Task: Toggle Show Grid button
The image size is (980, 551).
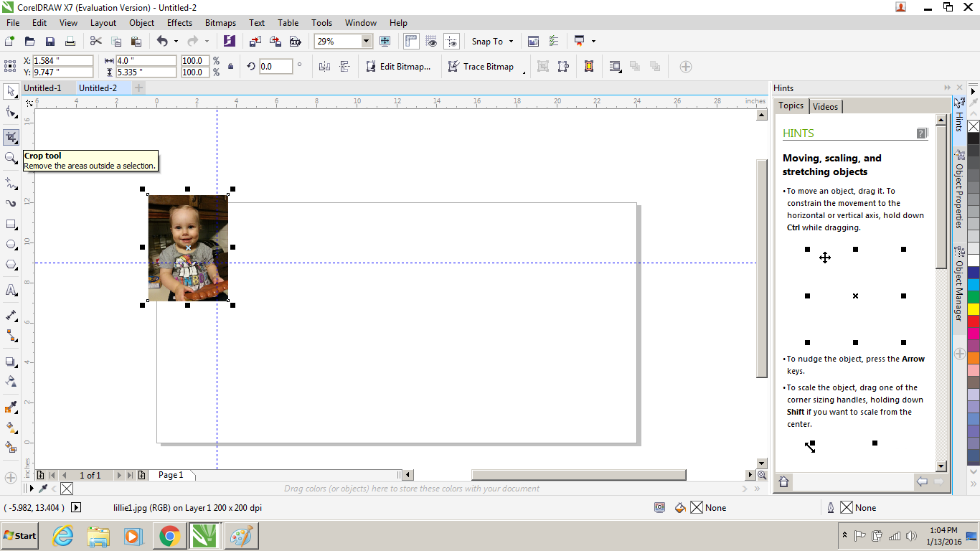Action: (431, 42)
